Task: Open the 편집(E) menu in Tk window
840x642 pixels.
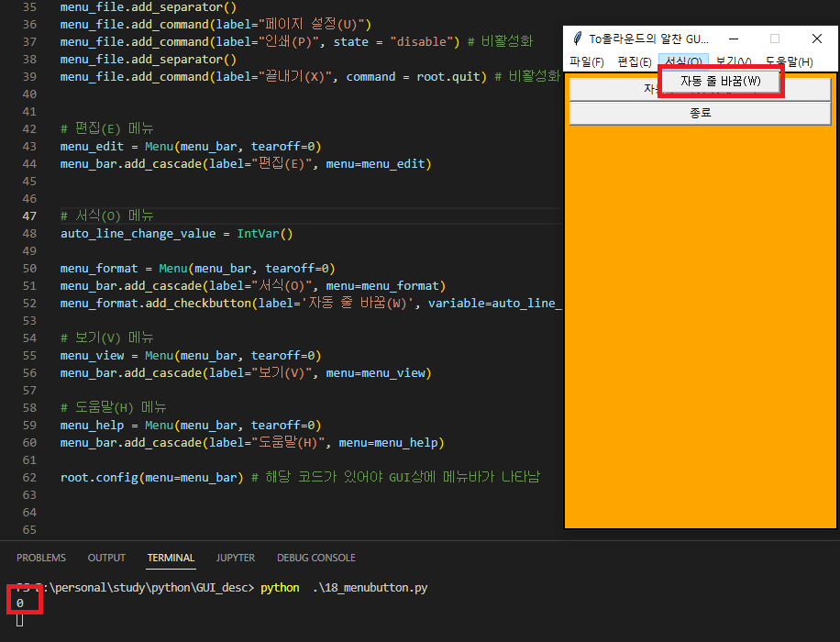Action: point(635,61)
